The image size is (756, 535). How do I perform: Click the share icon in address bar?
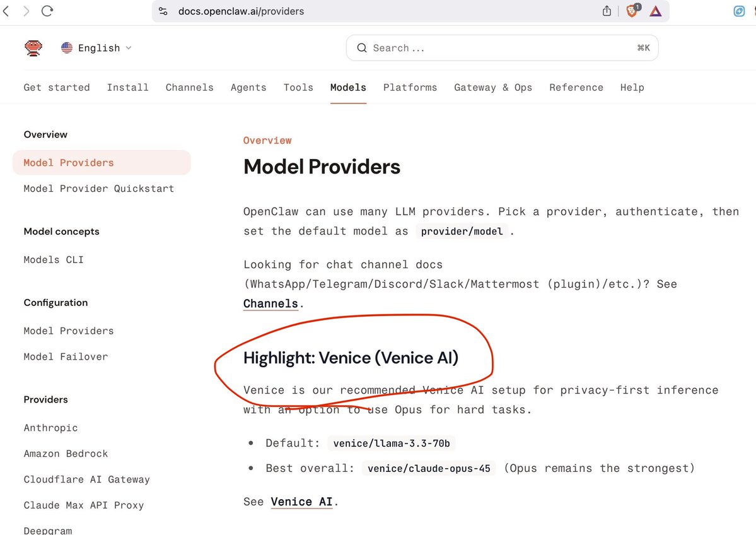tap(607, 11)
